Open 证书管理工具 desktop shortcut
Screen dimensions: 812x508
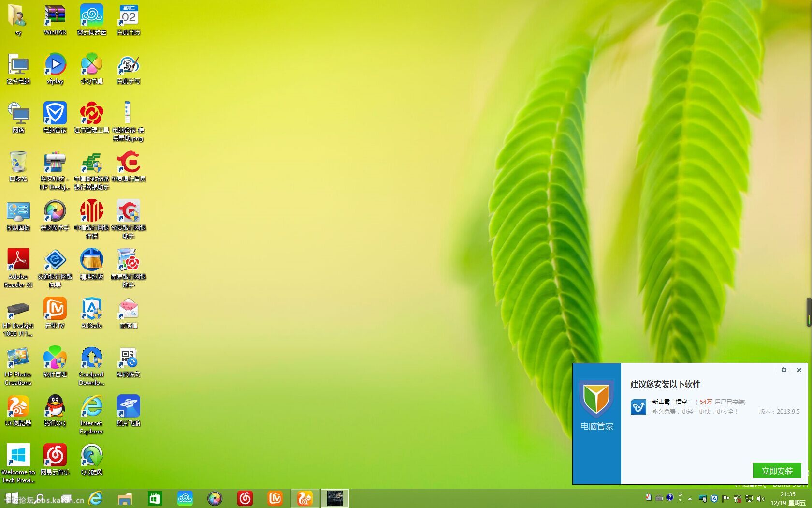pyautogui.click(x=92, y=118)
